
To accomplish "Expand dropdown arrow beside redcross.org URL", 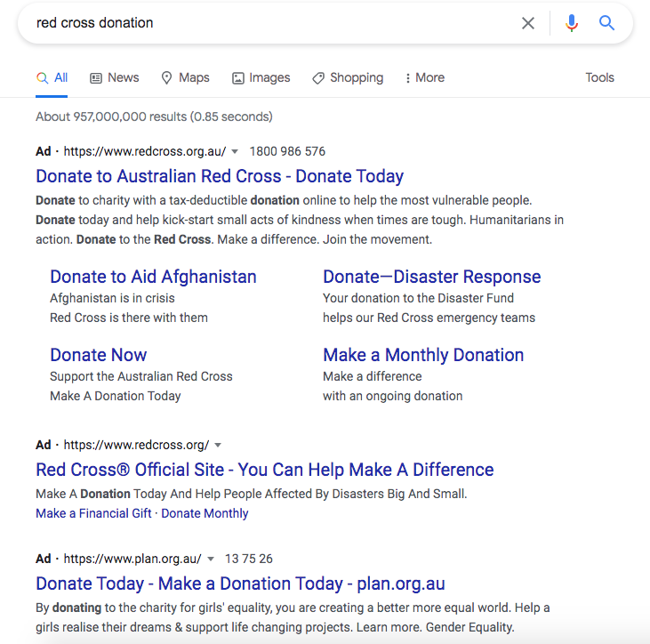I will tap(218, 446).
